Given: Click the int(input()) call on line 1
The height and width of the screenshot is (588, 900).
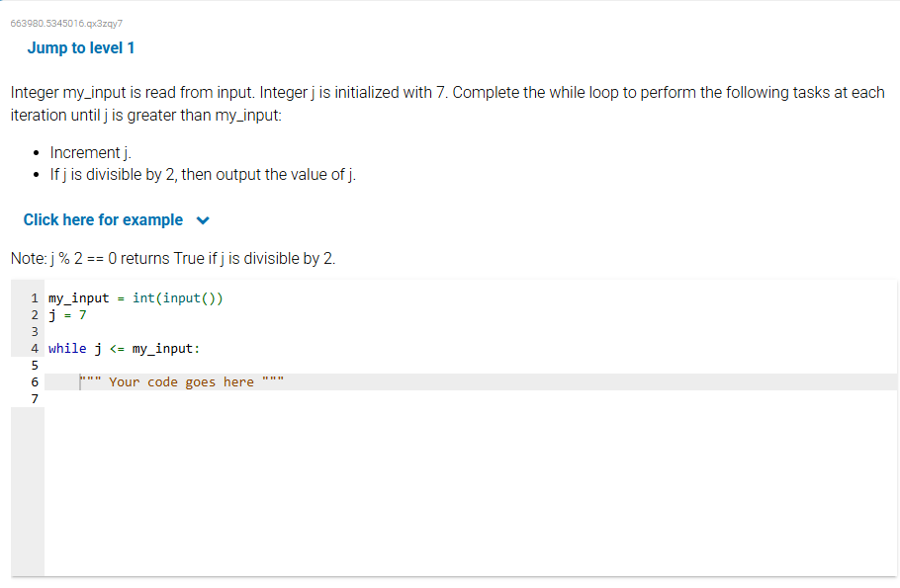Looking at the screenshot, I should click(180, 297).
